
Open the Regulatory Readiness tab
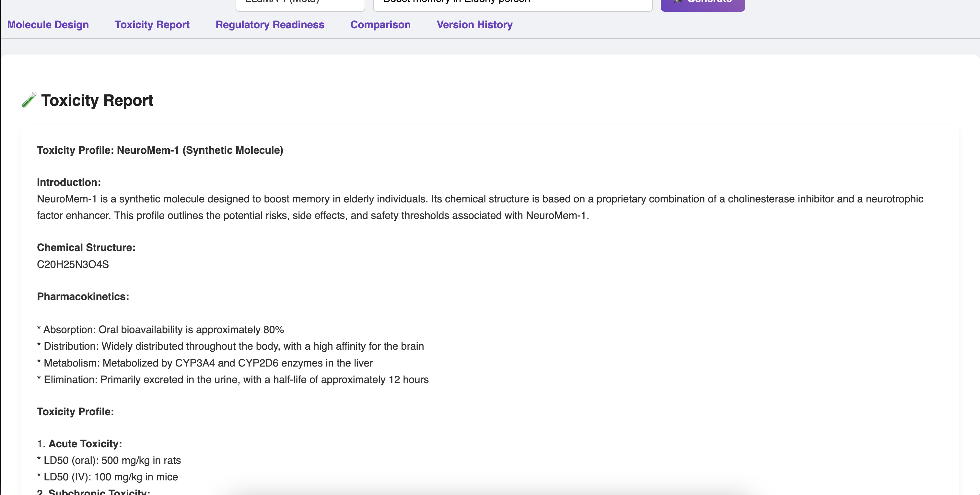coord(270,25)
